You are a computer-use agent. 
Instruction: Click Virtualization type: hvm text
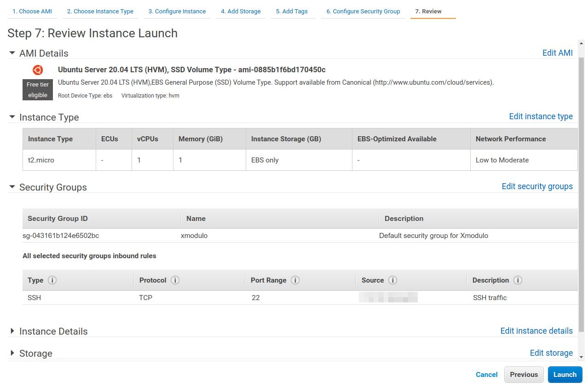pyautogui.click(x=150, y=96)
